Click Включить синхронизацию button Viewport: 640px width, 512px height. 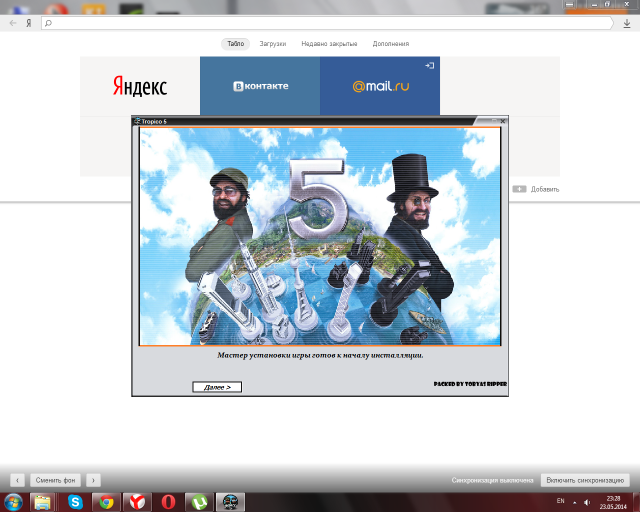[584, 480]
